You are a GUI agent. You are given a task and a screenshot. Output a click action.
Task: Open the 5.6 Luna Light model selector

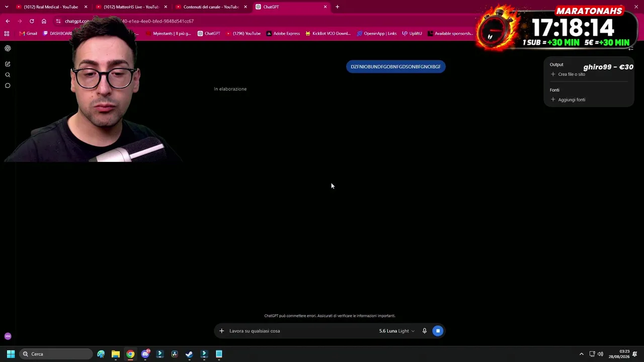397,331
